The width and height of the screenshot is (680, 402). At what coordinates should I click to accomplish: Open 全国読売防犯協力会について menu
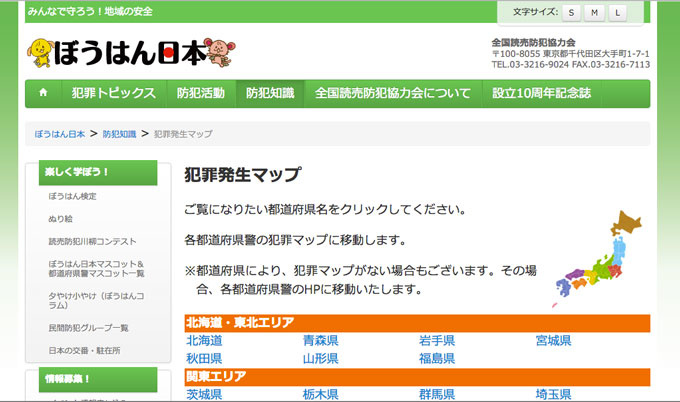(x=393, y=93)
